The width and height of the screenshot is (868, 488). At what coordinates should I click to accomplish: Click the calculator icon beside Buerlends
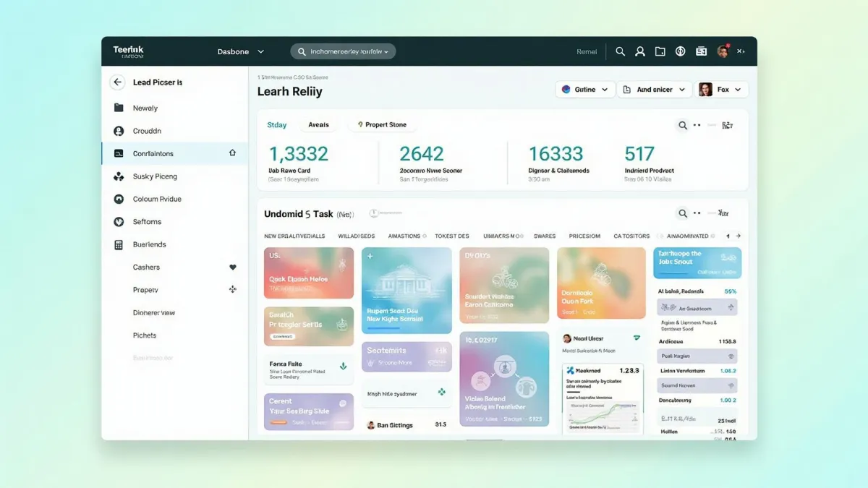coord(119,245)
